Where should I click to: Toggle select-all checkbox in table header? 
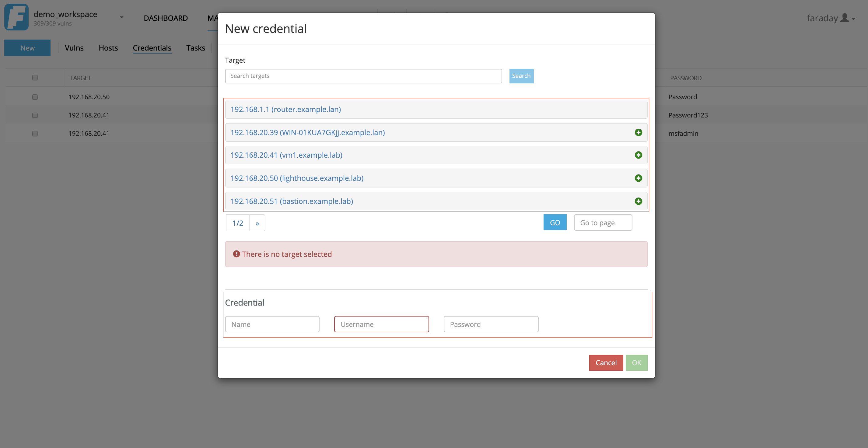[x=35, y=78]
